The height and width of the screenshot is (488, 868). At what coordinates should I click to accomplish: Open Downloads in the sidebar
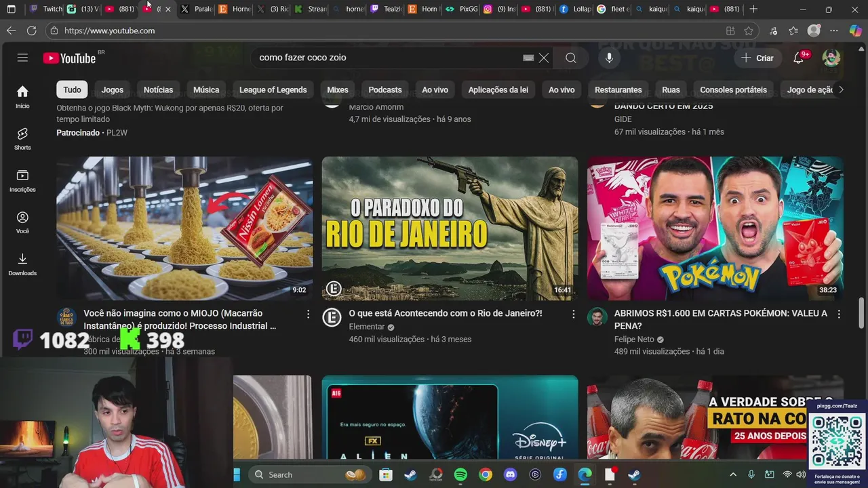click(22, 264)
